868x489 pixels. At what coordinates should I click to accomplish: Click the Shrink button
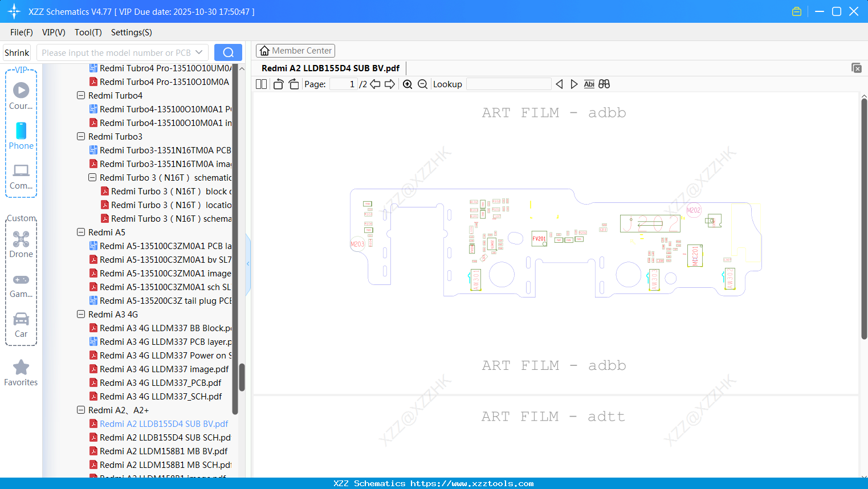click(x=17, y=52)
